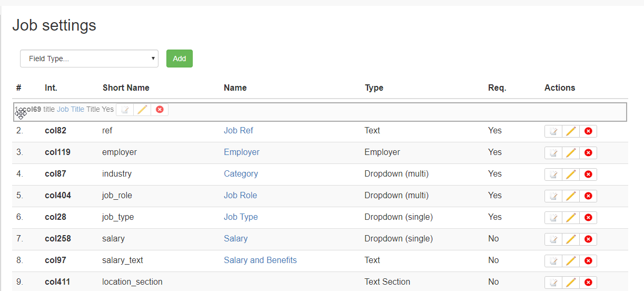Image resolution: width=644 pixels, height=291 pixels.
Task: Open the Job Title link in the first row
Action: coord(71,109)
